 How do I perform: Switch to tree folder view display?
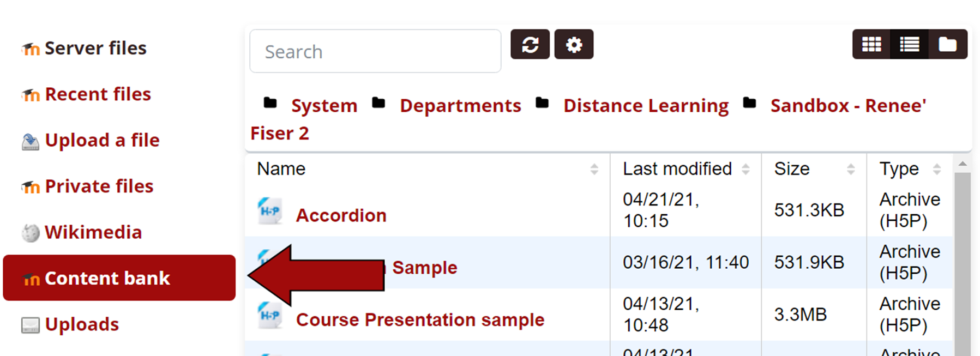click(948, 44)
